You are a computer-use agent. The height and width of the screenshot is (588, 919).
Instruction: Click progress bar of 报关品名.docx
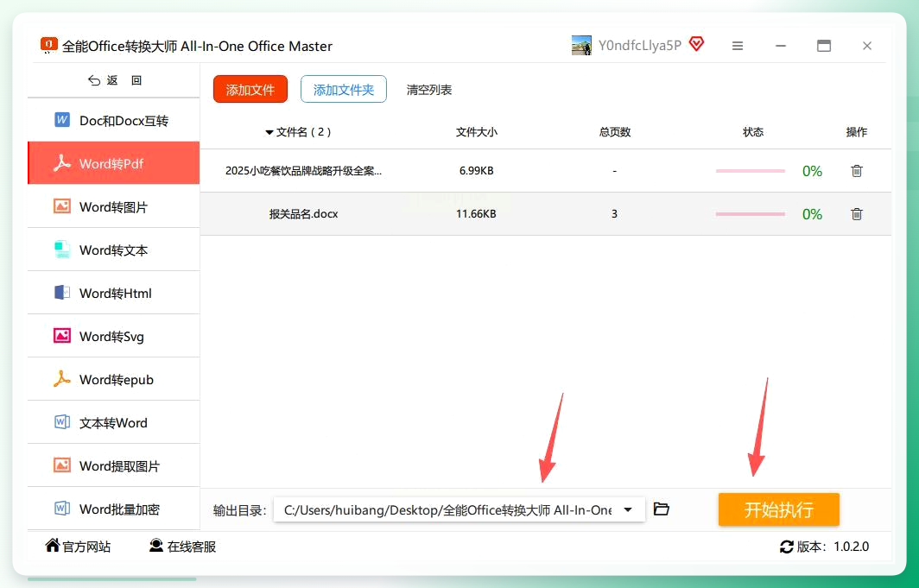[x=751, y=214]
